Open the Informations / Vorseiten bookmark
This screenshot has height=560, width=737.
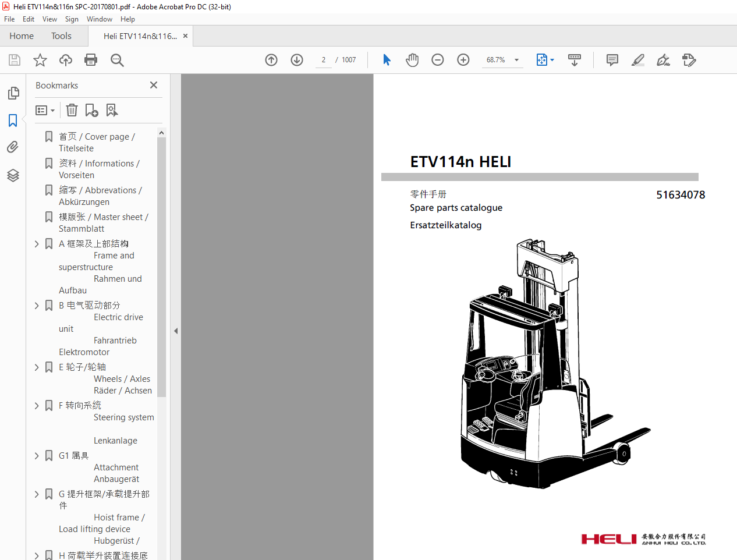[99, 169]
